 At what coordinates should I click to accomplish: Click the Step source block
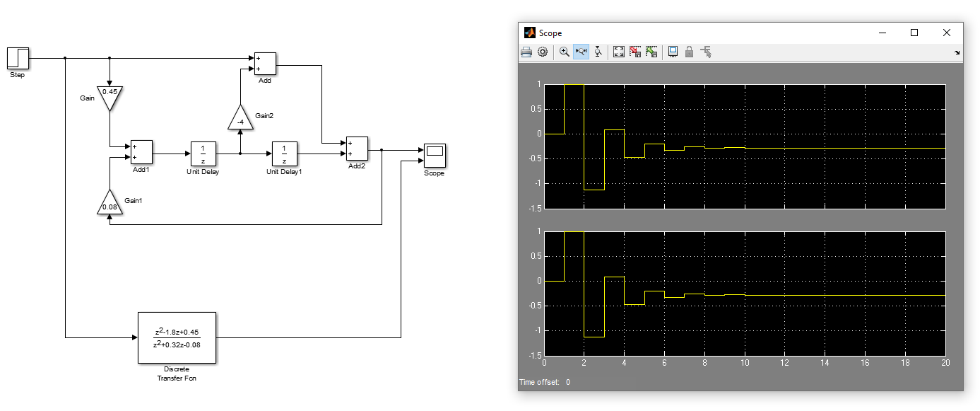tap(18, 58)
